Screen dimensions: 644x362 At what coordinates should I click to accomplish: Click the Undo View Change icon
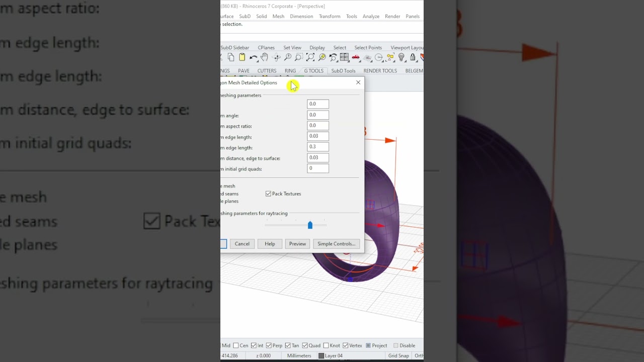[x=333, y=57]
